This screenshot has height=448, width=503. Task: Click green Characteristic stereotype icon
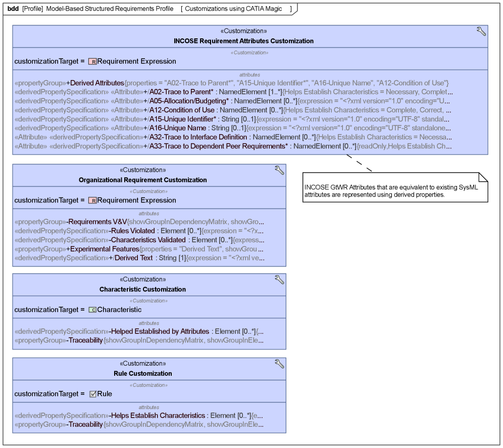92,310
